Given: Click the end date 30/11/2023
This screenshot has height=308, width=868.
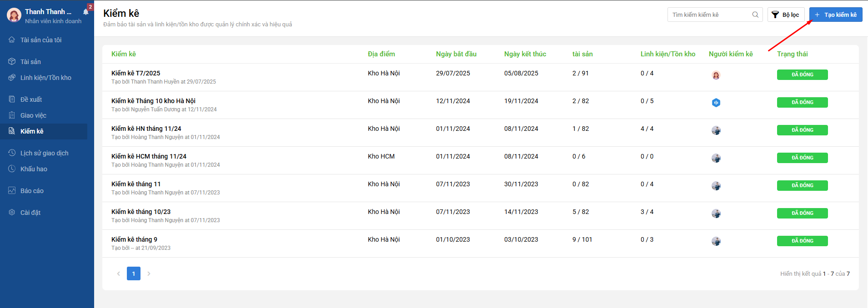Looking at the screenshot, I should (521, 184).
